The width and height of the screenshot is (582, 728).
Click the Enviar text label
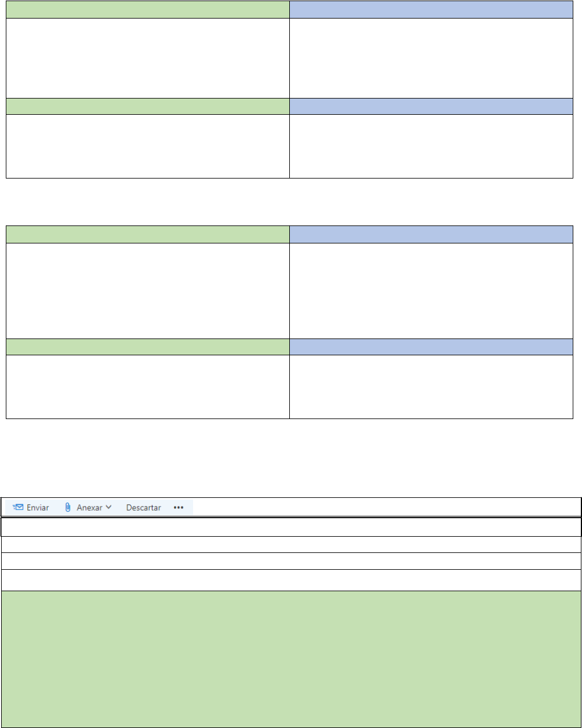tap(38, 507)
